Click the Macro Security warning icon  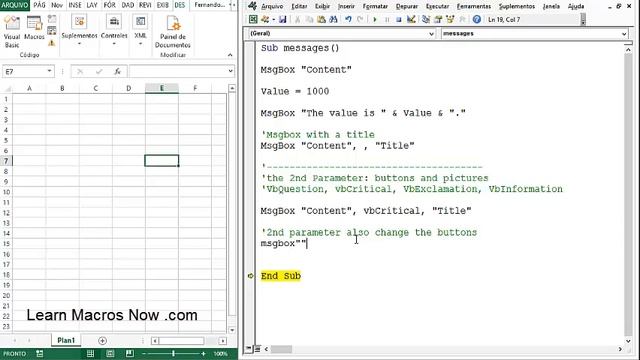click(52, 42)
